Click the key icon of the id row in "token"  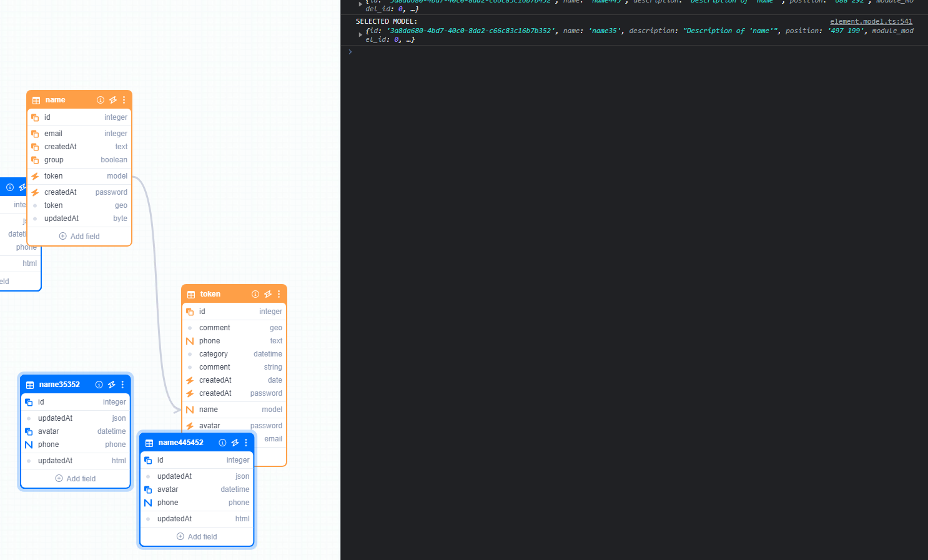click(190, 312)
